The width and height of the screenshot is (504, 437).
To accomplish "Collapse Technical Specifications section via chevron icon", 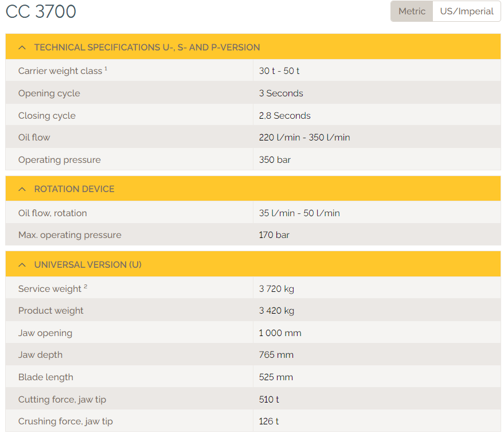I will 22,48.
